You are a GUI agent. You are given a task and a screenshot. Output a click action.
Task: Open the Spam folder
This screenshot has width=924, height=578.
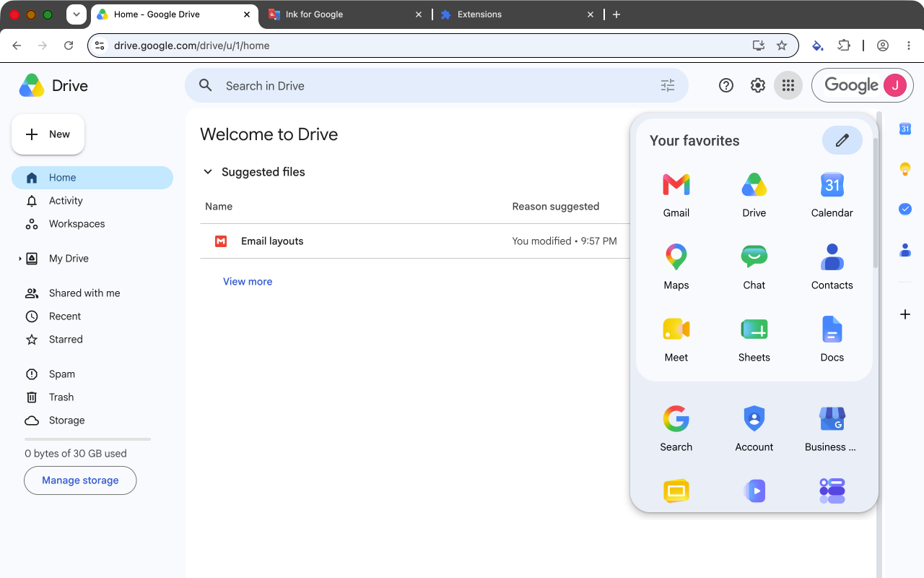click(x=92, y=374)
